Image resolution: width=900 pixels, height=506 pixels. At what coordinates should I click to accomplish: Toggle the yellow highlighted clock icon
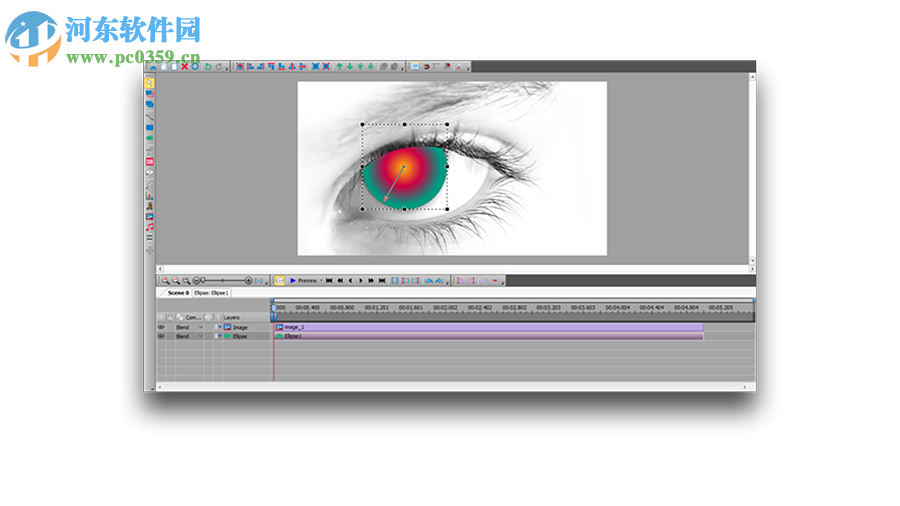[x=280, y=281]
